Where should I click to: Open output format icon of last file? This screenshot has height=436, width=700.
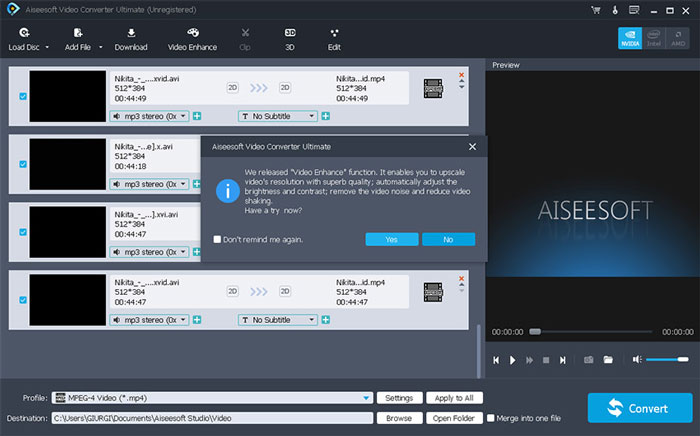[x=433, y=292]
